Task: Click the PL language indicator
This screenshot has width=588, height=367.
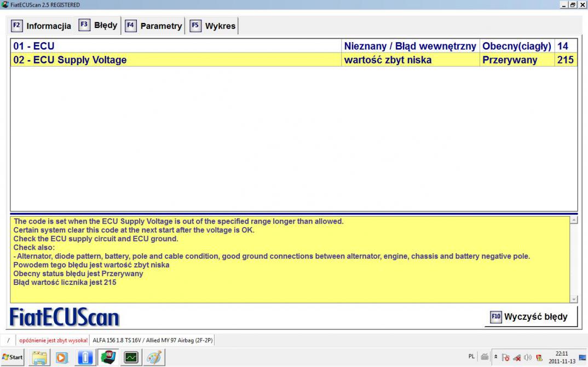Action: [471, 357]
